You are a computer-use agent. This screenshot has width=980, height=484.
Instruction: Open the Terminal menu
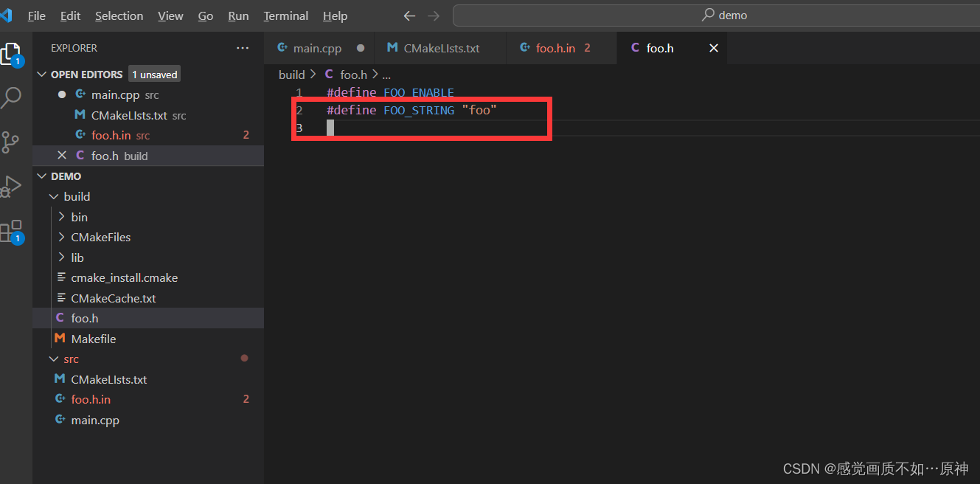pyautogui.click(x=285, y=15)
